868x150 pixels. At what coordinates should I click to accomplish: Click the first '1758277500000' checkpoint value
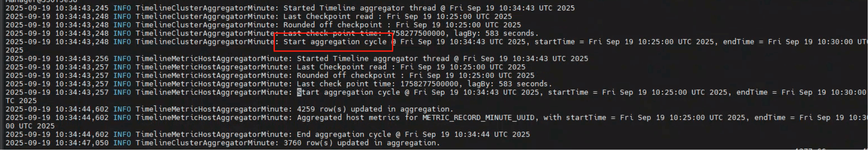point(416,33)
